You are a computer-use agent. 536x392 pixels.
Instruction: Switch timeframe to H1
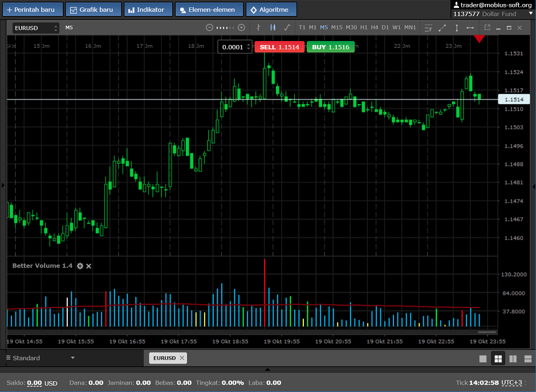(364, 27)
